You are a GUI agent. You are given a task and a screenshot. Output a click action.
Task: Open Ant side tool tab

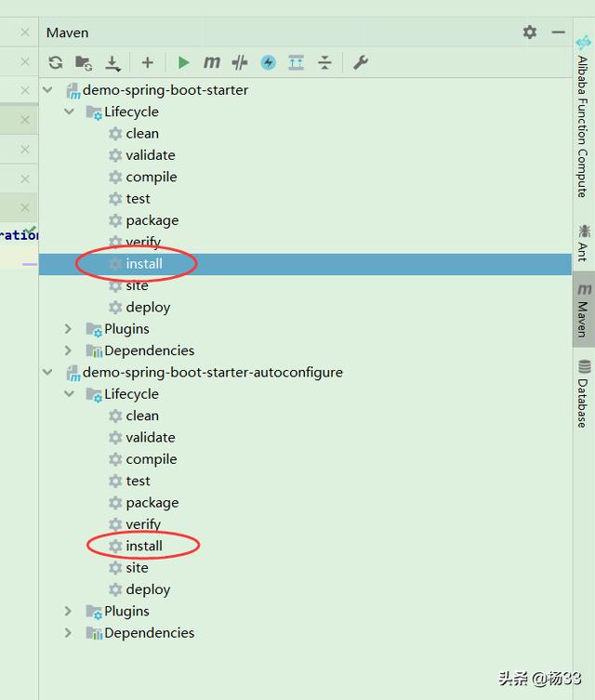click(583, 244)
